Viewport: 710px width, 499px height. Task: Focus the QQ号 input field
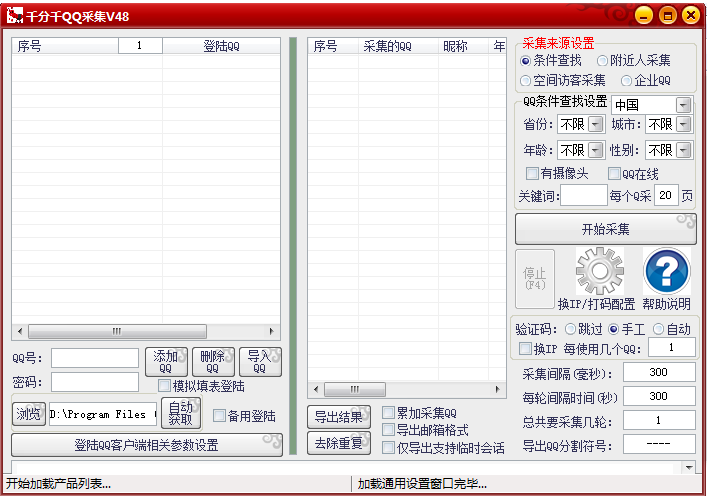point(95,358)
